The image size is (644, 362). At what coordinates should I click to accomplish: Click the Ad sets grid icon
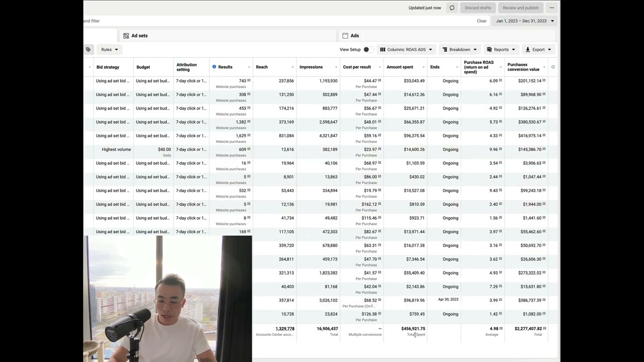[x=126, y=36]
